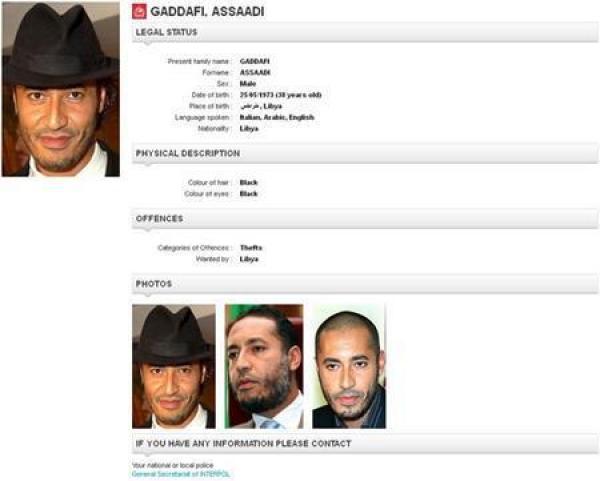Open the first Photos thumbnail with black hat
The image size is (600, 481).
174,366
